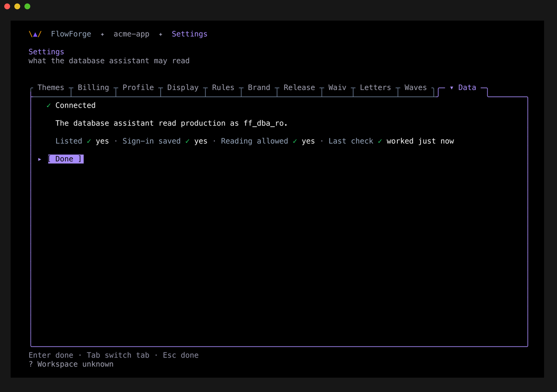Click the Reading allowed status

tap(268, 141)
